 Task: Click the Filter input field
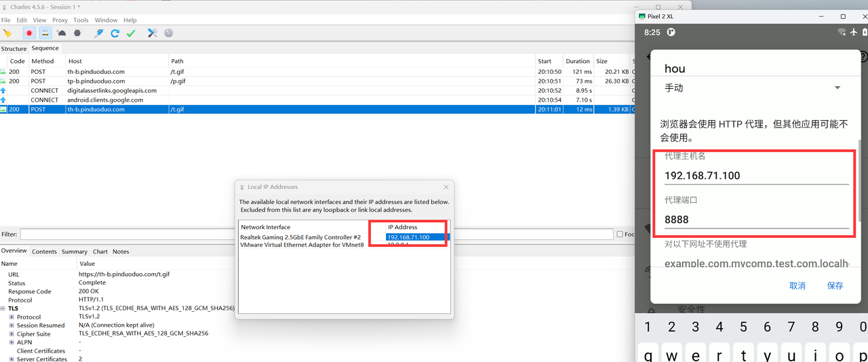coord(317,235)
